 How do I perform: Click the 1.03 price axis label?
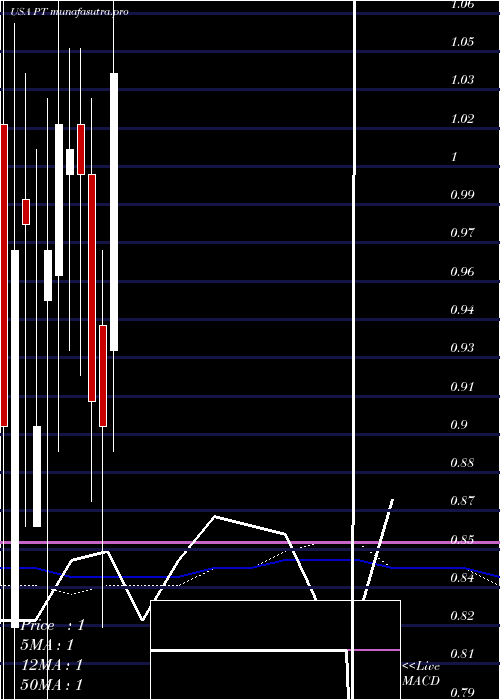click(x=462, y=80)
